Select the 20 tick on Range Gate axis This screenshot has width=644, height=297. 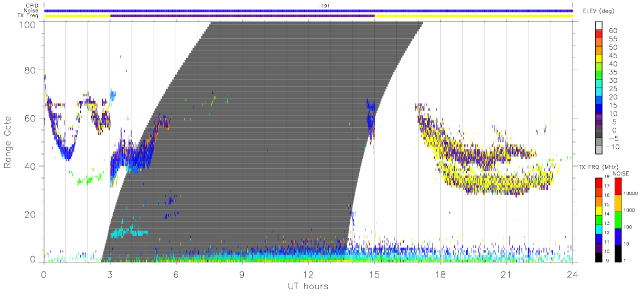click(x=30, y=214)
